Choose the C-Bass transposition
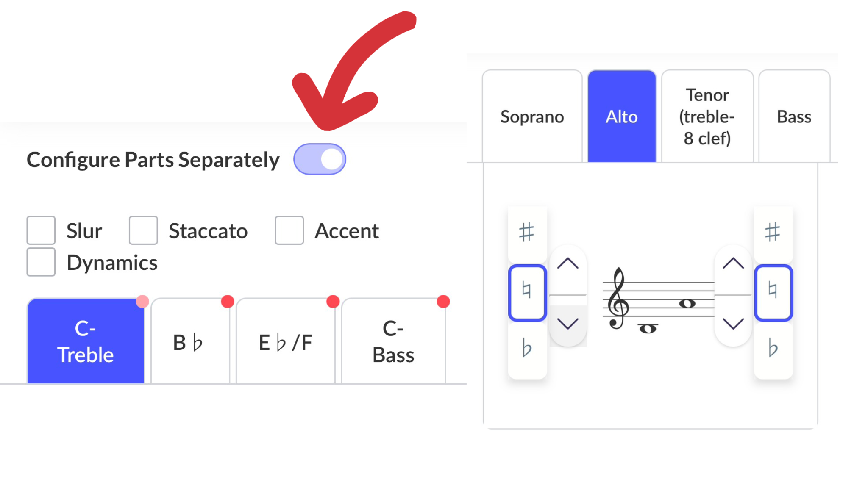868x488 pixels. (x=393, y=341)
